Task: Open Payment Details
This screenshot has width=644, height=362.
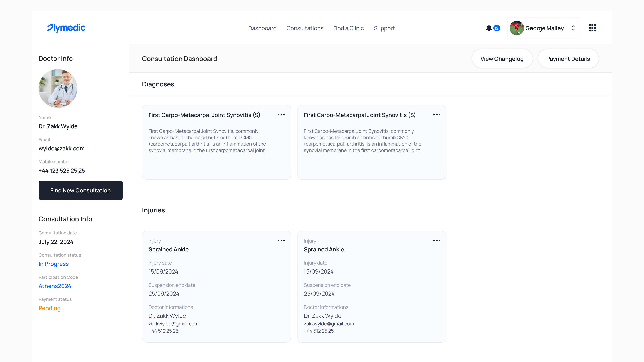Action: (x=568, y=59)
